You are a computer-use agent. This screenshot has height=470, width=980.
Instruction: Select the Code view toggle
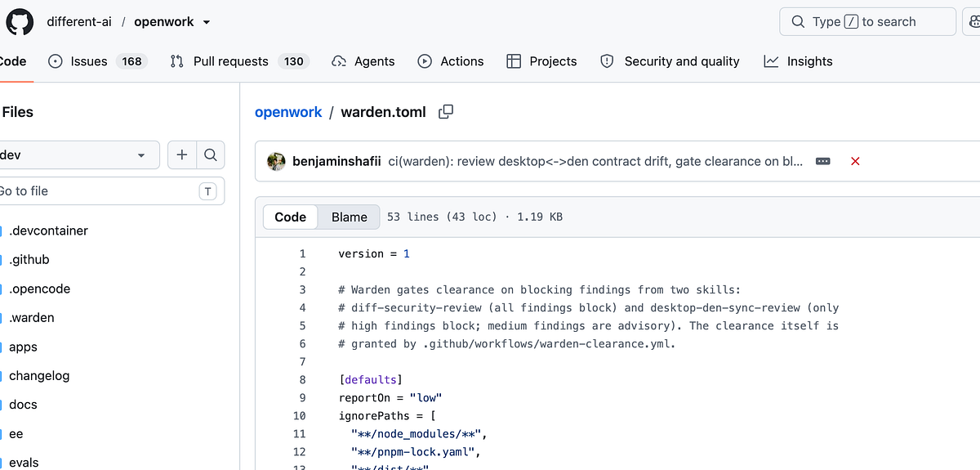click(x=291, y=217)
